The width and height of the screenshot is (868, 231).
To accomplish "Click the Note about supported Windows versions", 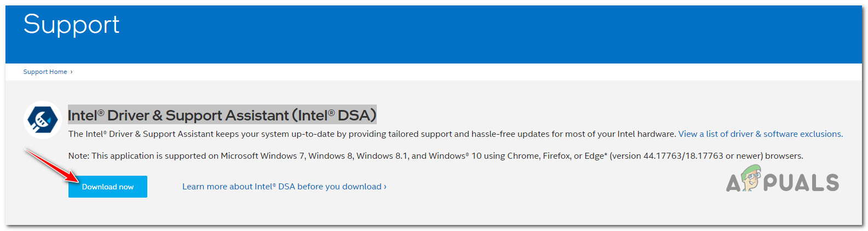I will 435,156.
